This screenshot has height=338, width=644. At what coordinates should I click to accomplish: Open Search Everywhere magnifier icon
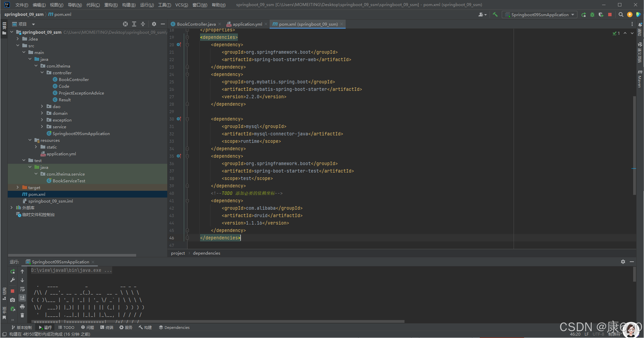[621, 15]
